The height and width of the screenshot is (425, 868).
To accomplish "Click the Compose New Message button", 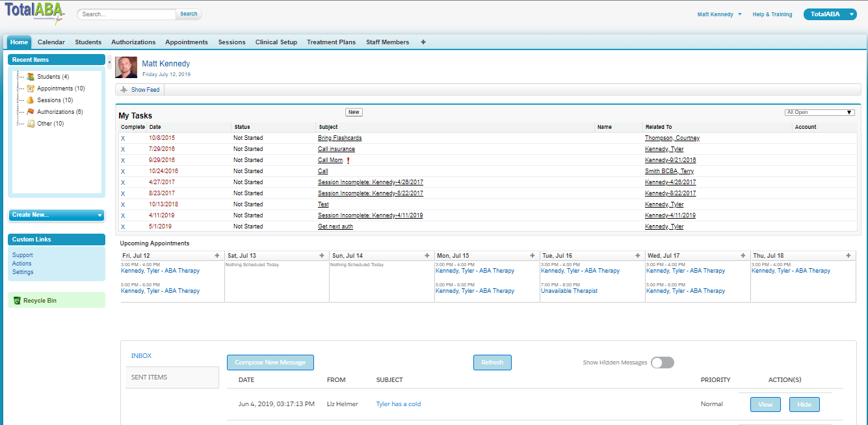I will (x=270, y=363).
